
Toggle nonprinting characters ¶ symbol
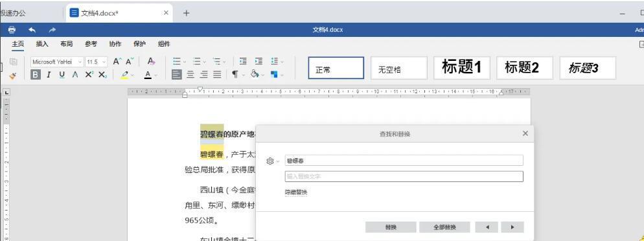(x=235, y=75)
